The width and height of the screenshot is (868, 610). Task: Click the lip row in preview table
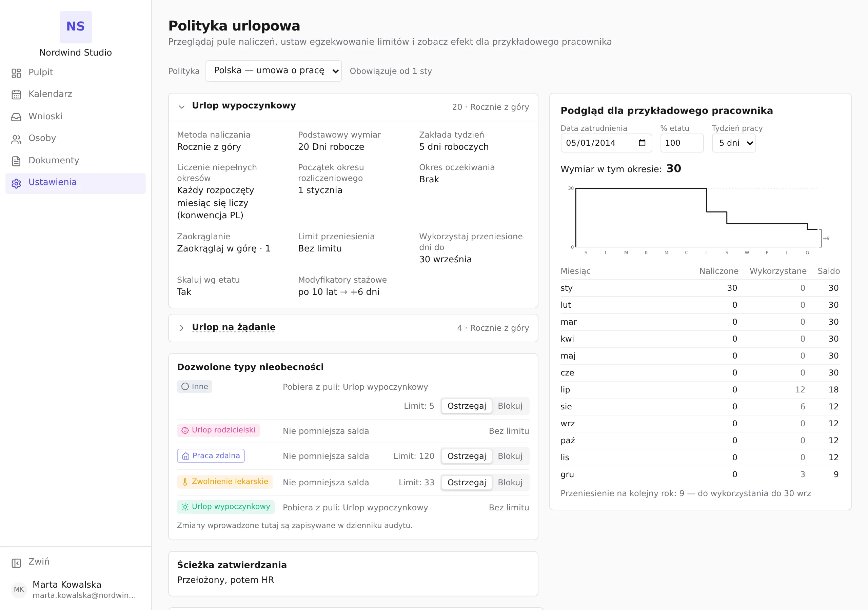700,390
